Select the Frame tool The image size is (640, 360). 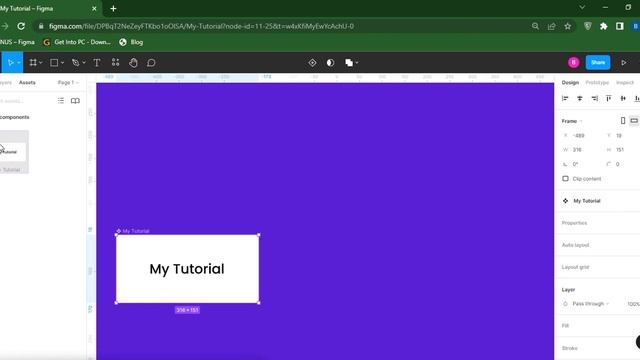pos(33,62)
